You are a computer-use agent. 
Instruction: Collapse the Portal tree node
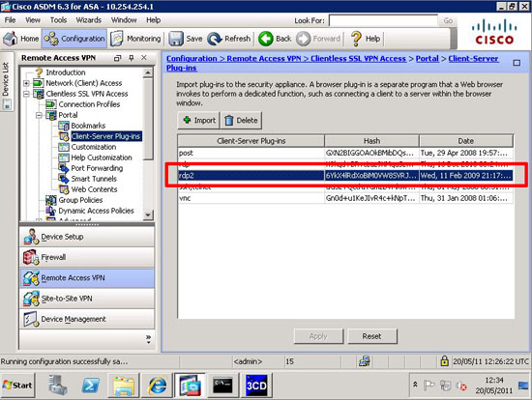coord(39,115)
